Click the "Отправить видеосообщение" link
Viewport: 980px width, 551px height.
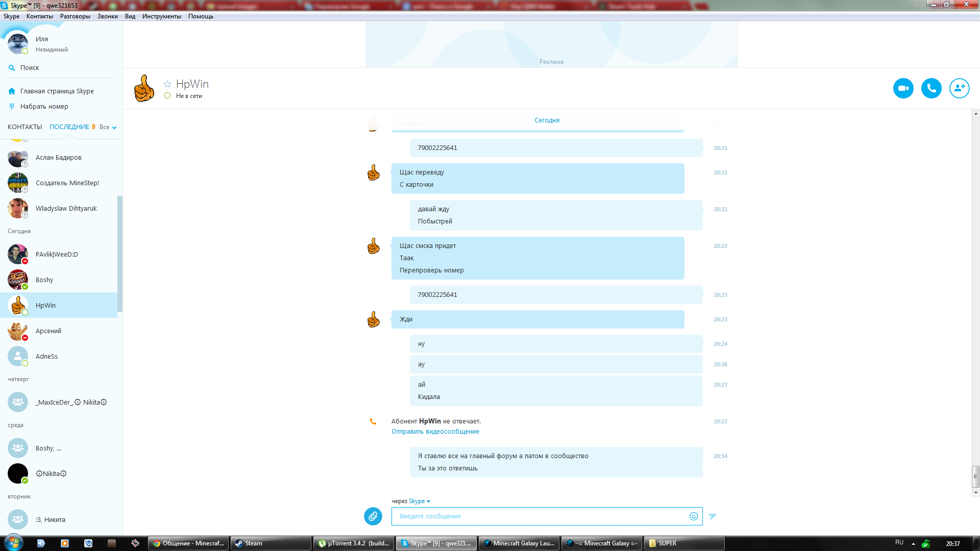(x=435, y=432)
